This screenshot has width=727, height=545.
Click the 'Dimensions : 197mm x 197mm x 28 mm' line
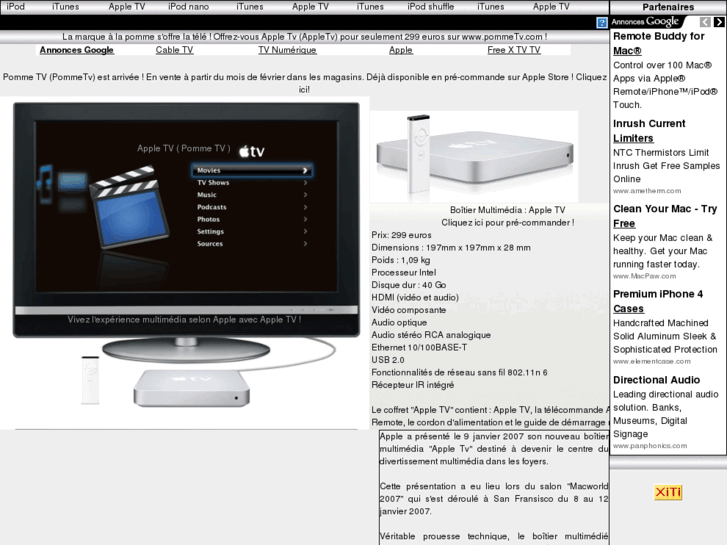tap(451, 248)
